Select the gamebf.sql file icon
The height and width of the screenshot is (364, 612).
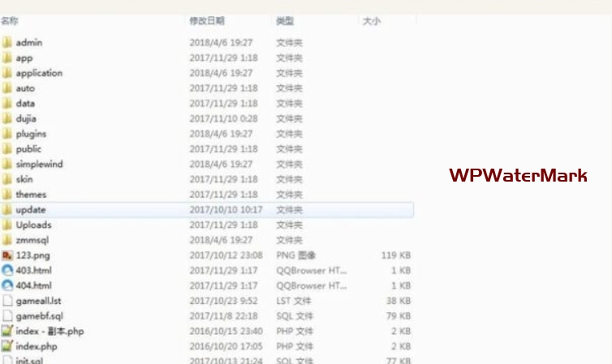click(x=7, y=316)
